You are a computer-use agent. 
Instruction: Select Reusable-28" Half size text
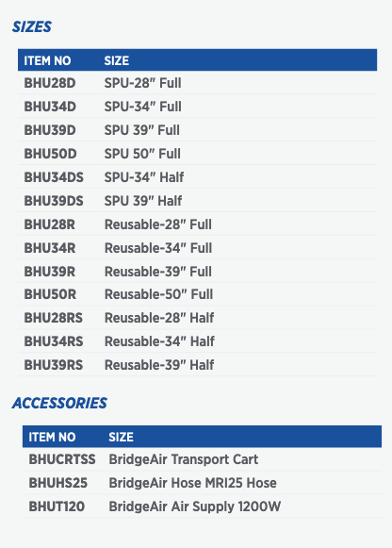159,318
